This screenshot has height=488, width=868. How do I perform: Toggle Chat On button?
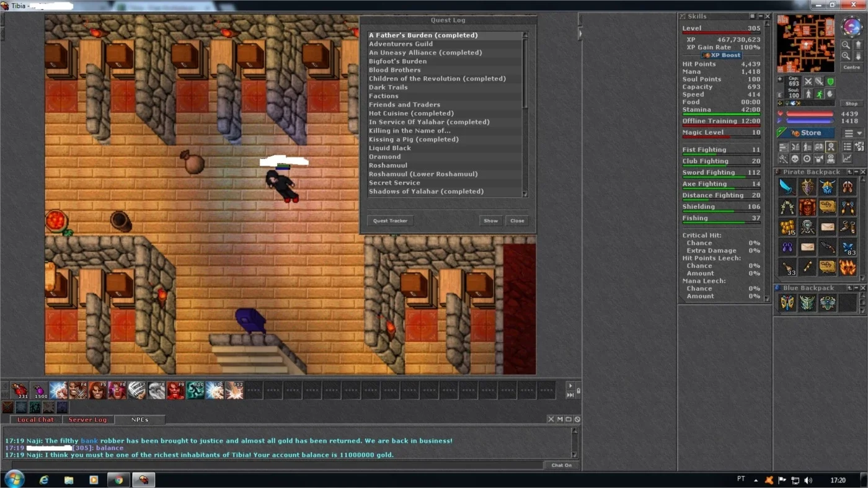click(x=562, y=465)
